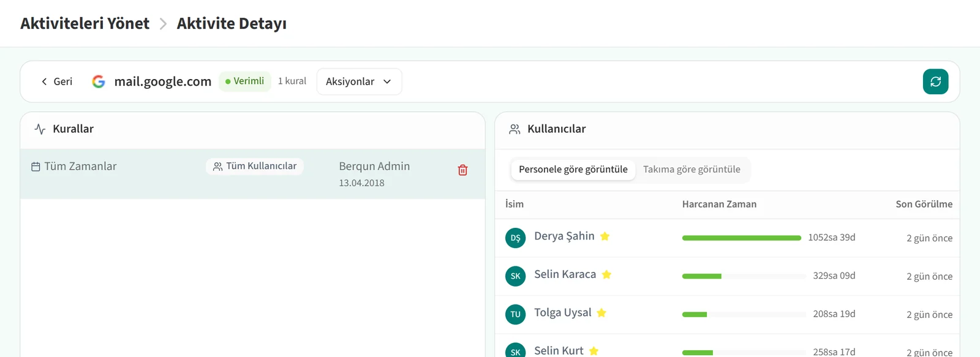Click Tolga Uysal's 2 gün önce value
Image resolution: width=980 pixels, height=357 pixels.
point(929,315)
